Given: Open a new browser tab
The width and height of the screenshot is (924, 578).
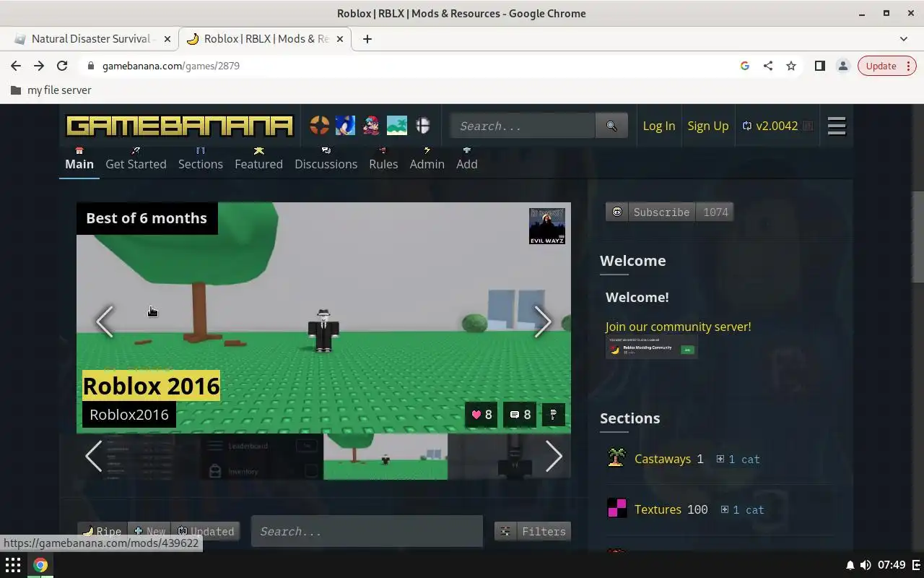Looking at the screenshot, I should (x=367, y=39).
